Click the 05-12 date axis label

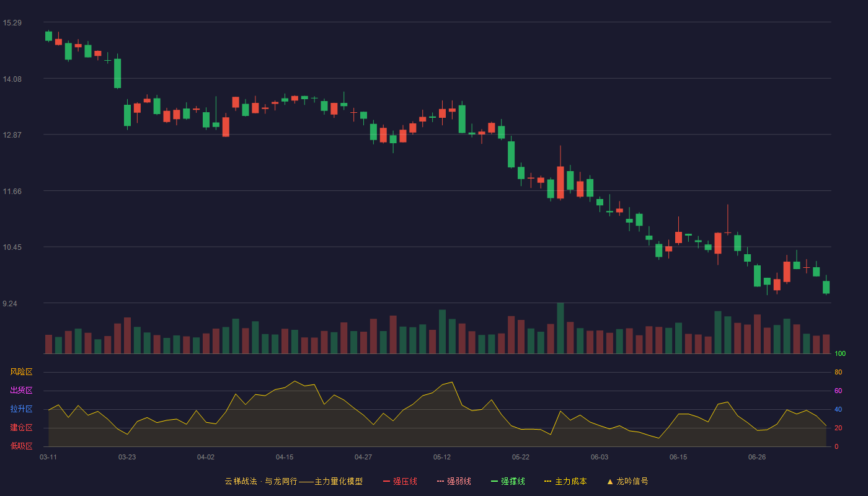coord(442,457)
